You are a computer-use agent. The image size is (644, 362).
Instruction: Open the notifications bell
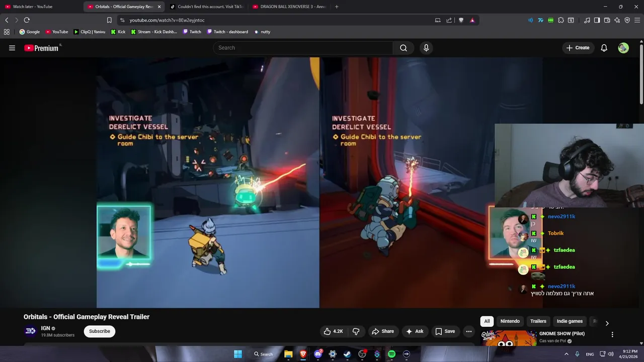pos(604,48)
